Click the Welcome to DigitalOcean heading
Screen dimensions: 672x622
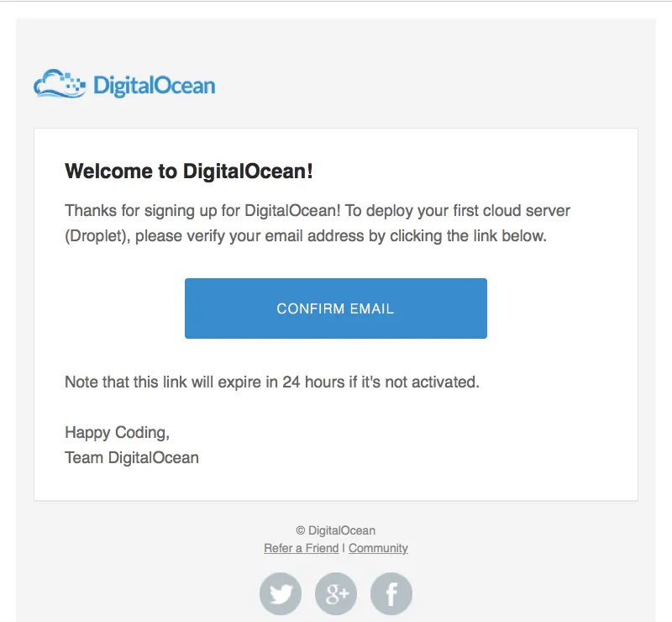[x=189, y=171]
